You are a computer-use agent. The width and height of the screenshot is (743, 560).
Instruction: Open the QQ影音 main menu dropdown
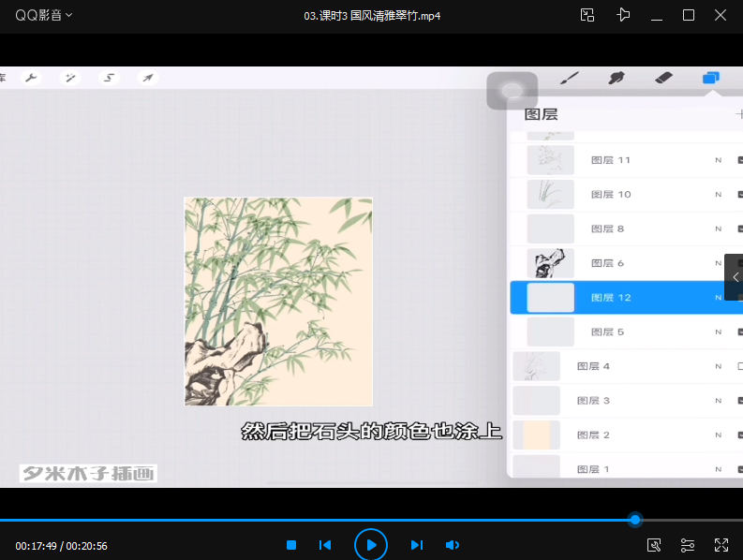(x=43, y=15)
